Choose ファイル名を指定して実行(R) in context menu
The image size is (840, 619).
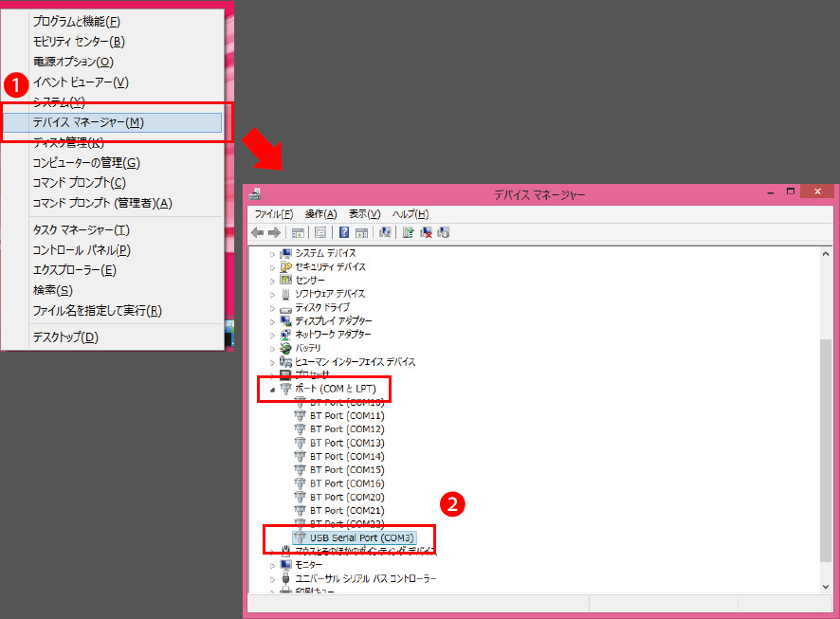click(113, 311)
